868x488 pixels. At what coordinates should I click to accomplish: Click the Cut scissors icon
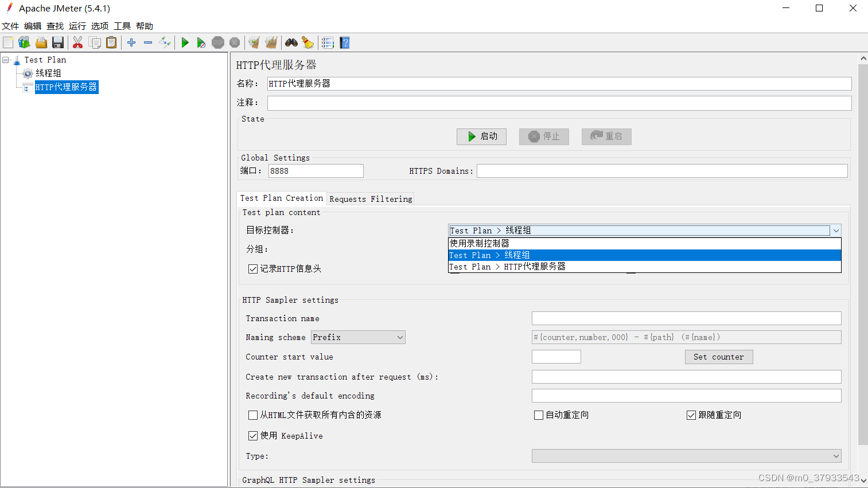pos(78,42)
